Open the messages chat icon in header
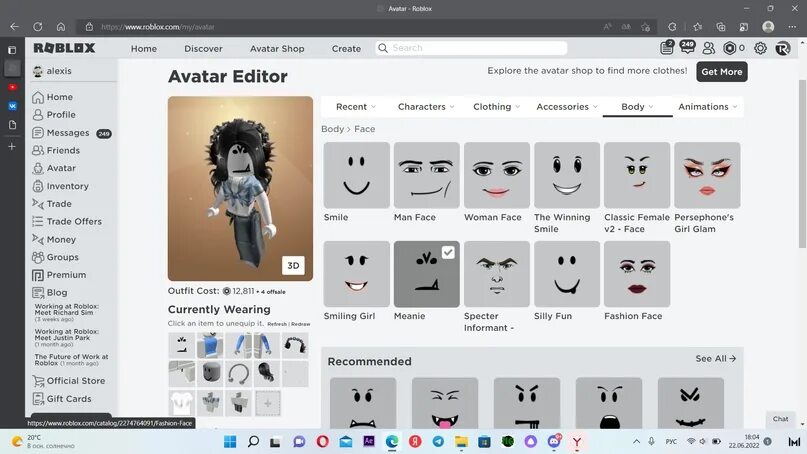Viewport: 807px width, 454px height. point(687,47)
